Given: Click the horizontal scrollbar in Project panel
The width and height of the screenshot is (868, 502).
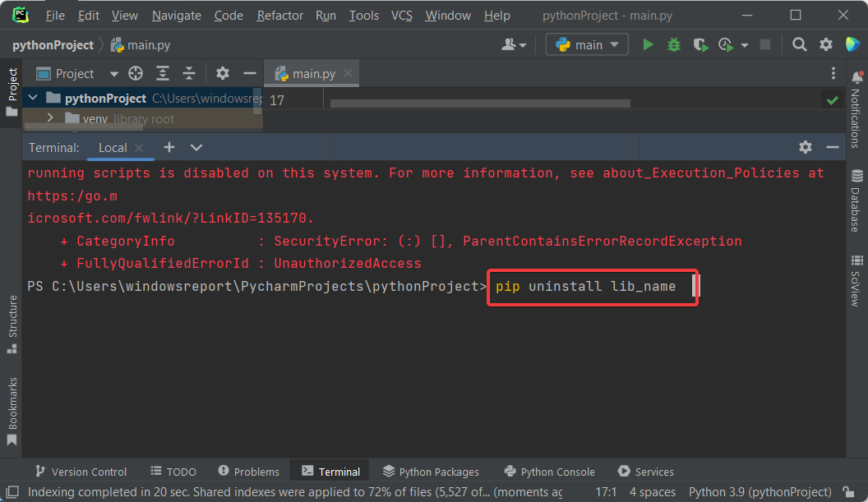Looking at the screenshot, I should click(72, 127).
